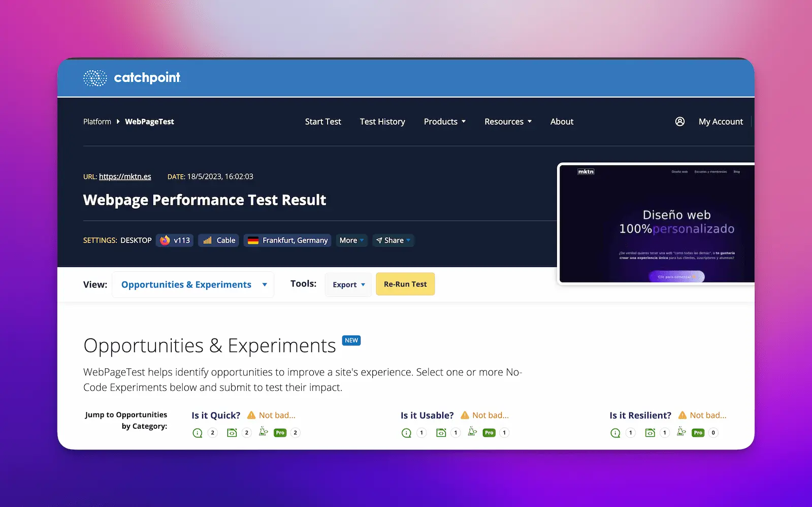Click warning icon beside Is it Quick?
812x507 pixels.
(x=251, y=415)
